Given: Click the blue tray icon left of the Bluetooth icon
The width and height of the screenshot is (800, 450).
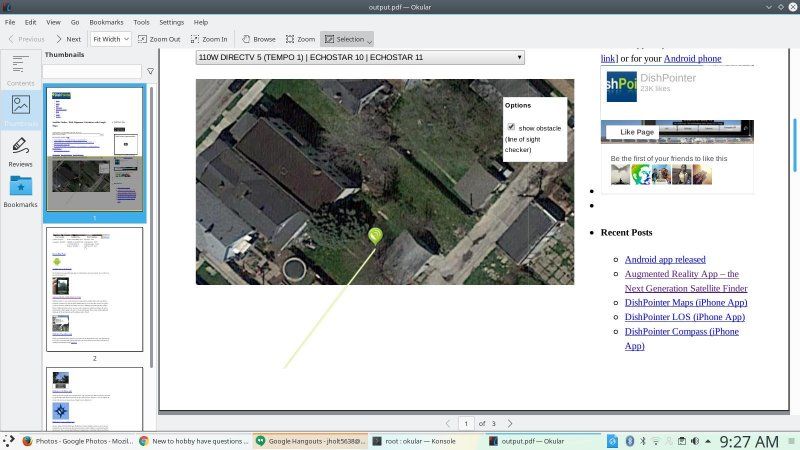Looking at the screenshot, I should [612, 441].
